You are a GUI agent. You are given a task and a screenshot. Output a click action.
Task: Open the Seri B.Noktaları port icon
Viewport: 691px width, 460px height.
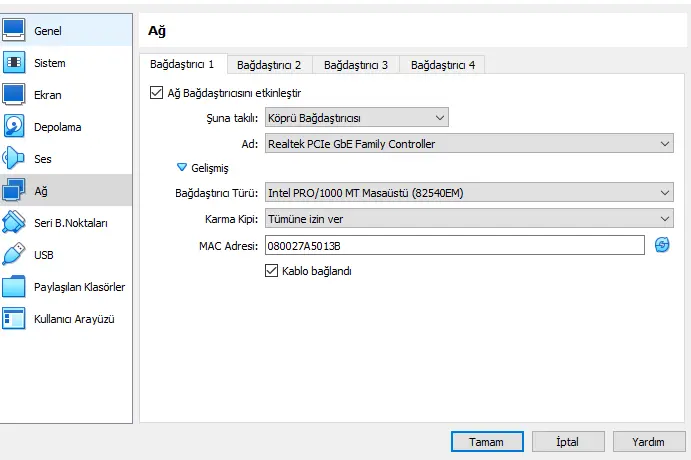point(14,222)
